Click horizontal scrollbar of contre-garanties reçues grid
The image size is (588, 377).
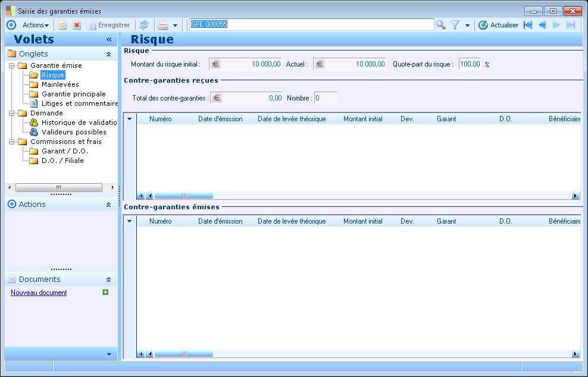184,196
